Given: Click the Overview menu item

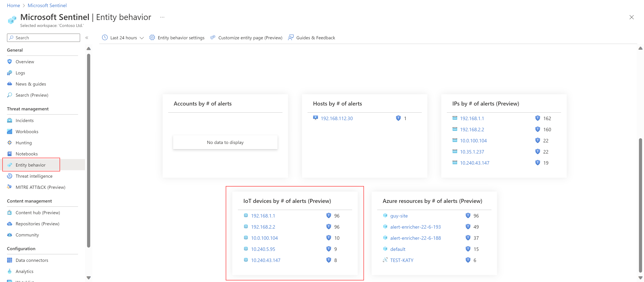Looking at the screenshot, I should [x=25, y=62].
